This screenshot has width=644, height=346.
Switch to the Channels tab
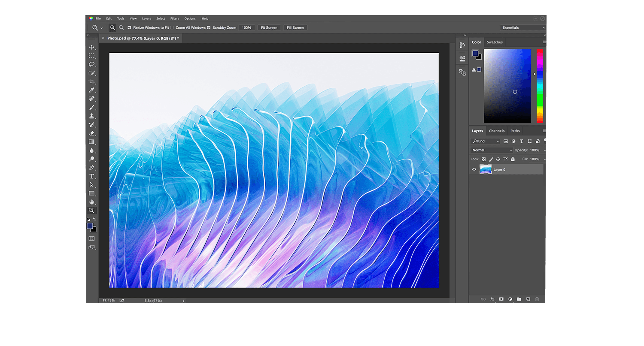(497, 131)
